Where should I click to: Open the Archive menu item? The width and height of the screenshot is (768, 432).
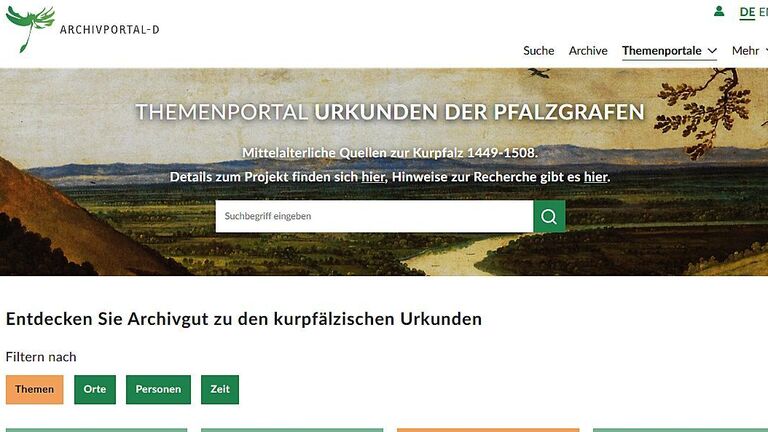(x=588, y=50)
